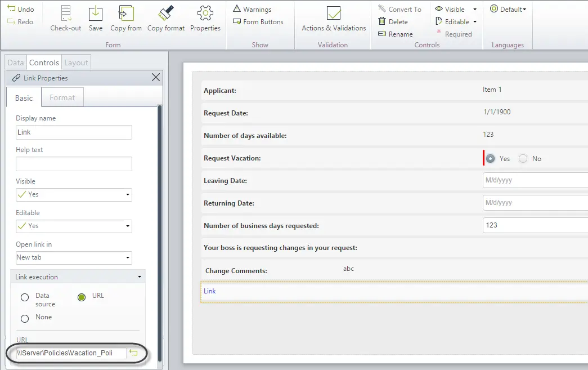Save the form with the Save icon
The image size is (588, 370).
click(x=96, y=14)
